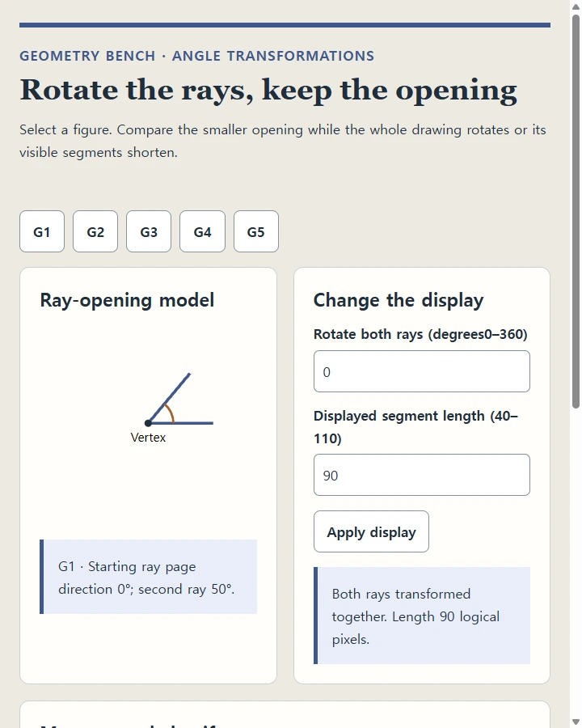
Task: Choose the G3 figure button
Action: coord(149,231)
